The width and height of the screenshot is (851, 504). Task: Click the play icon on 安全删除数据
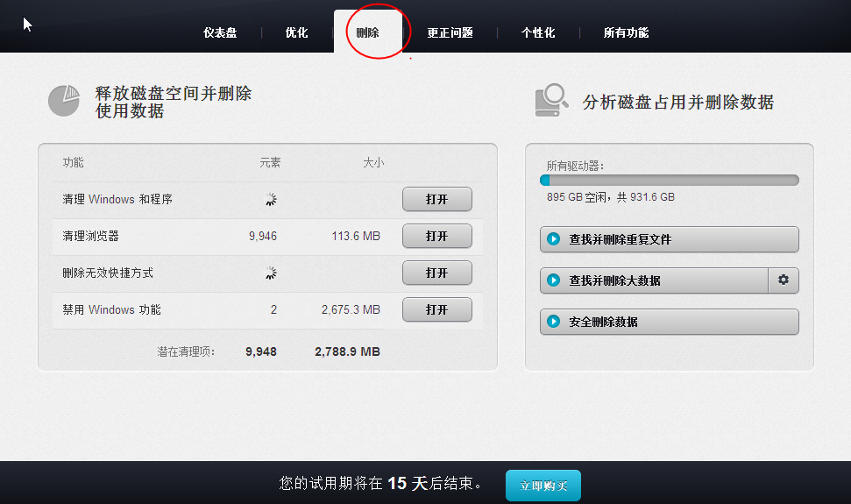point(554,321)
